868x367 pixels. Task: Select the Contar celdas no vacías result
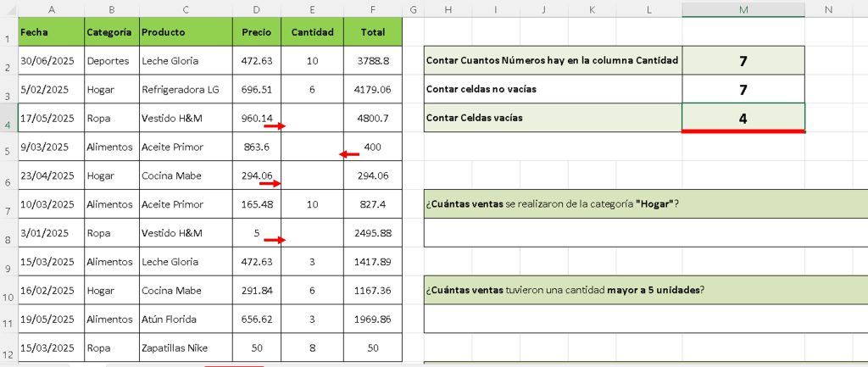click(743, 89)
